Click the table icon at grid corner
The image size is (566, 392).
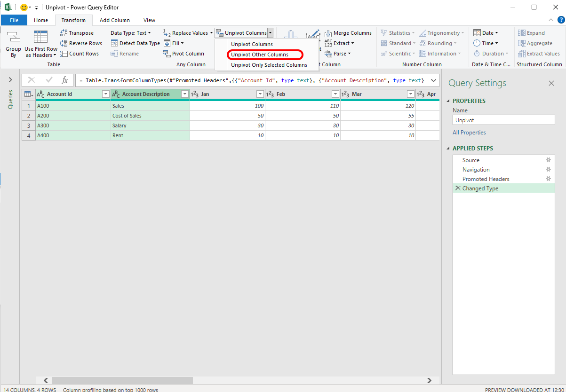click(28, 94)
